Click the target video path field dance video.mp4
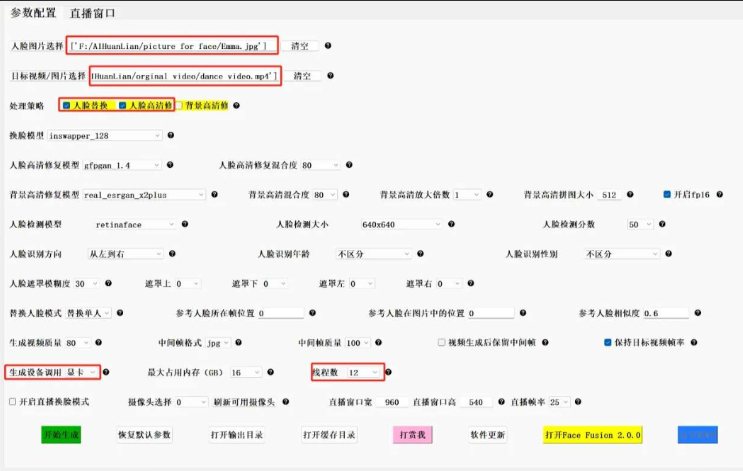Screen dimensions: 743x471 [x=185, y=76]
